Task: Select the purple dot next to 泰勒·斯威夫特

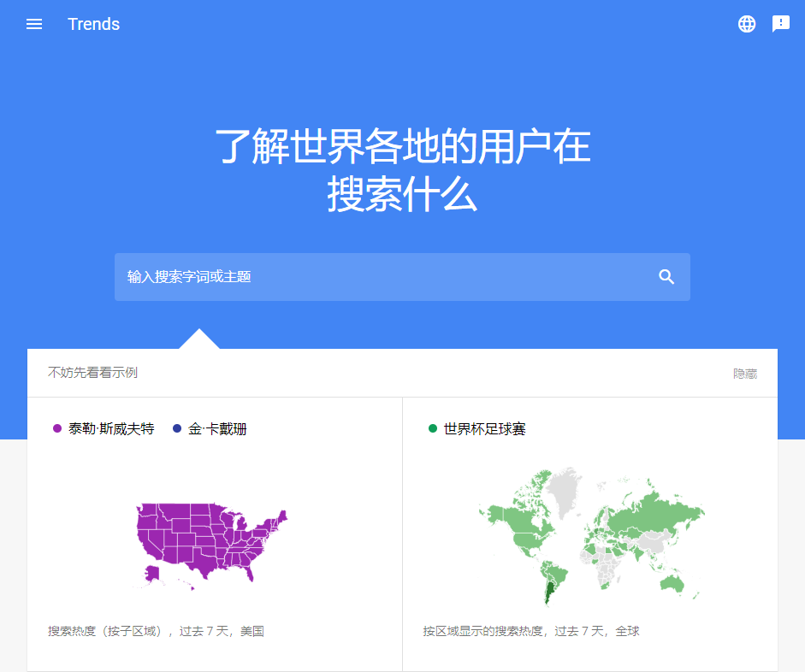Action: click(57, 427)
